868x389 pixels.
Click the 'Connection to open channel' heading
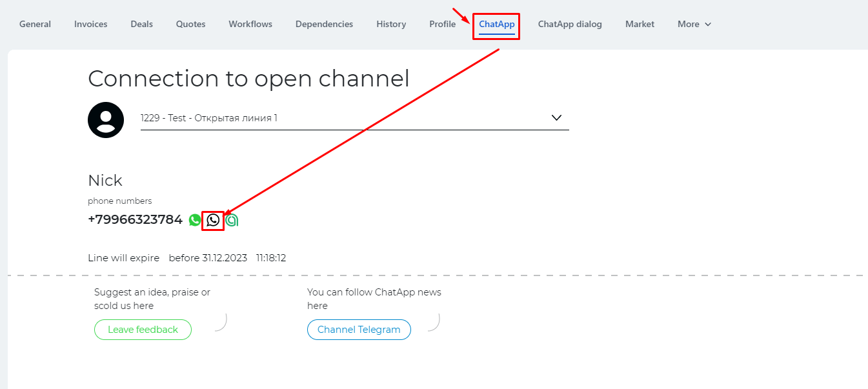tap(248, 79)
